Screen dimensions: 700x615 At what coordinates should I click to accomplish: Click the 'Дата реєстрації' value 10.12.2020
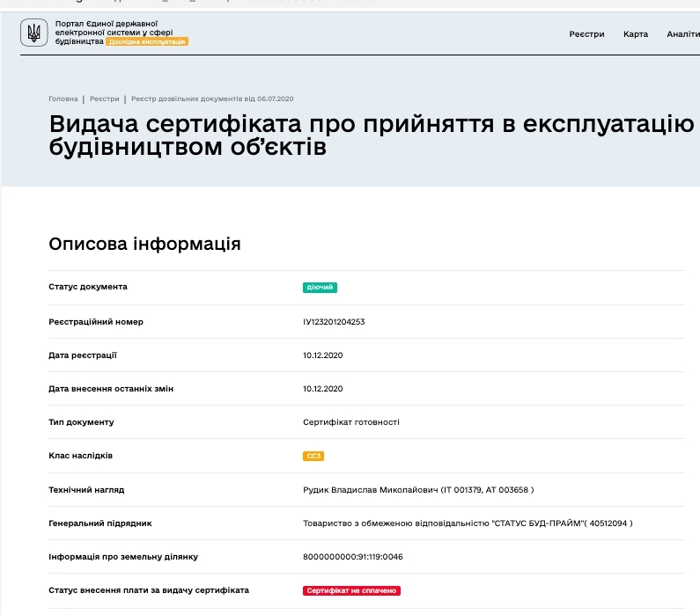click(x=323, y=355)
